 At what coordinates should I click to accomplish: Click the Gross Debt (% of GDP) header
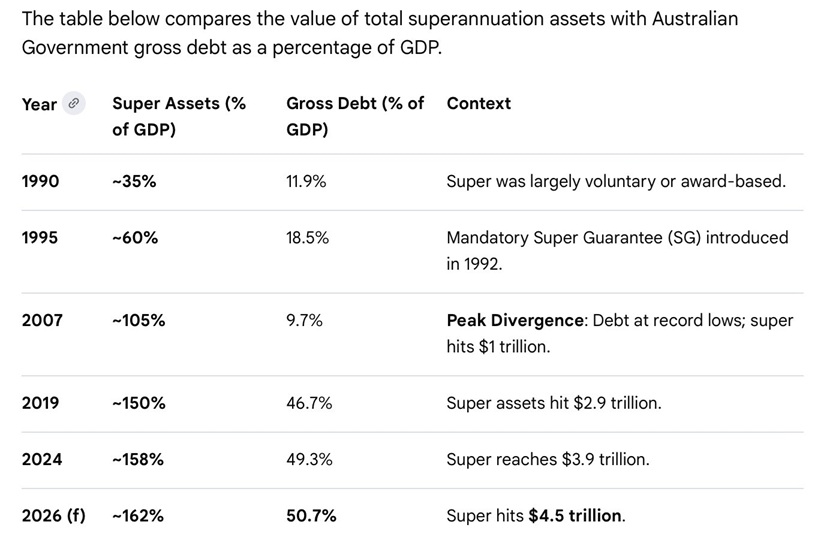click(355, 116)
